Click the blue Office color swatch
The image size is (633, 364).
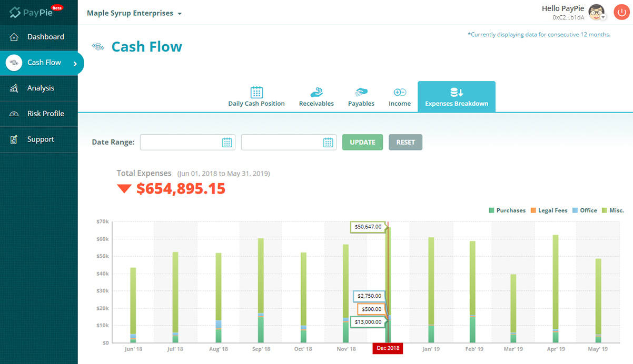(x=575, y=210)
